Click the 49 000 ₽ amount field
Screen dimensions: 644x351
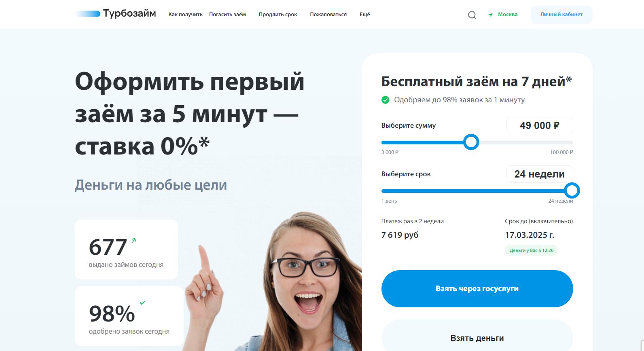540,126
